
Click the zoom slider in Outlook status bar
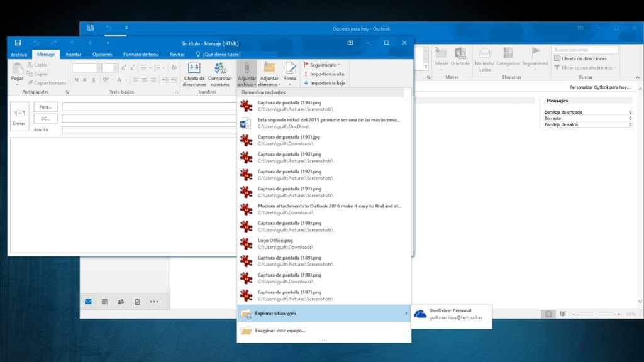coord(596,314)
